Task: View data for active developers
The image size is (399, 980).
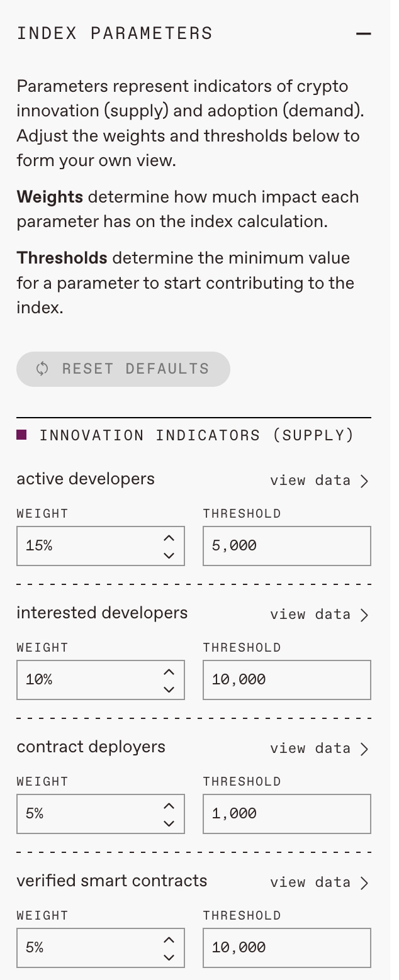Action: pyautogui.click(x=319, y=481)
